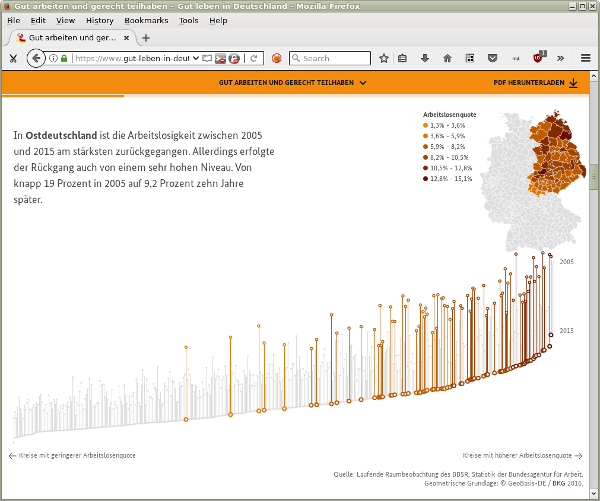Viewport: 600px width, 501px height.
Task: Select legend swatch 10,5% - 12,8%
Action: pos(425,168)
